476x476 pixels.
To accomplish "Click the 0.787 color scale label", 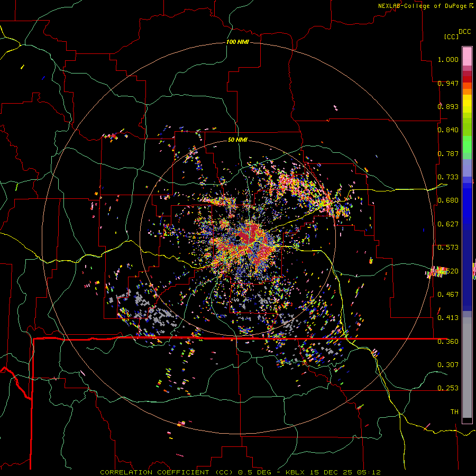I will (448, 153).
